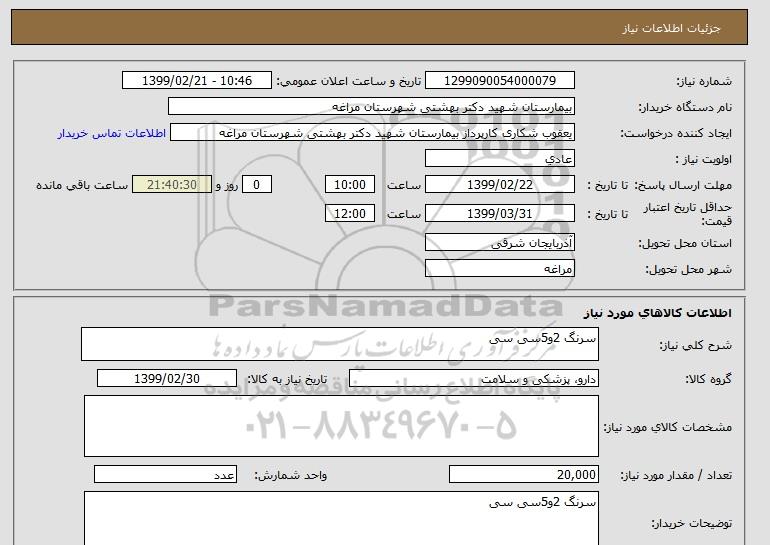Click the empty goods specifications text area
The width and height of the screenshot is (770, 545).
341,426
